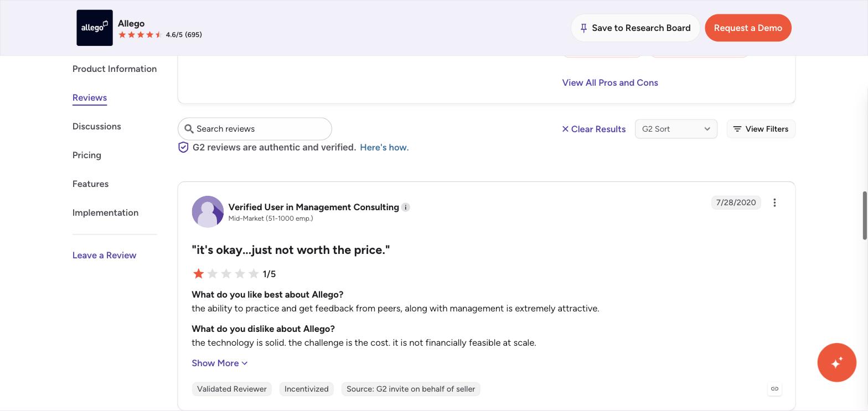
Task: Expand the review with Show More
Action: point(220,363)
